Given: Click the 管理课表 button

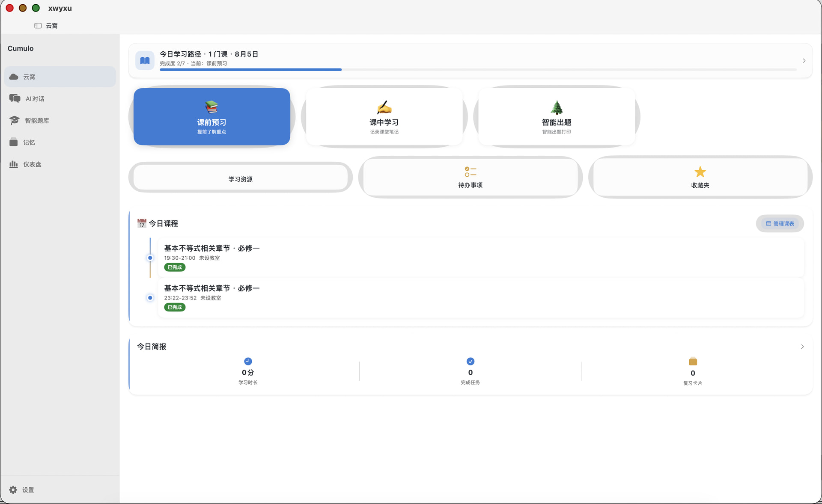Looking at the screenshot, I should (780, 223).
